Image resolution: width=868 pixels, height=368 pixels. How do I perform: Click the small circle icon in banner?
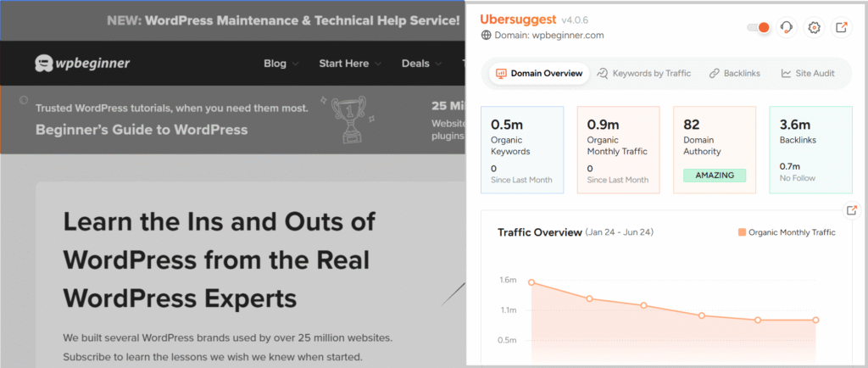click(24, 98)
